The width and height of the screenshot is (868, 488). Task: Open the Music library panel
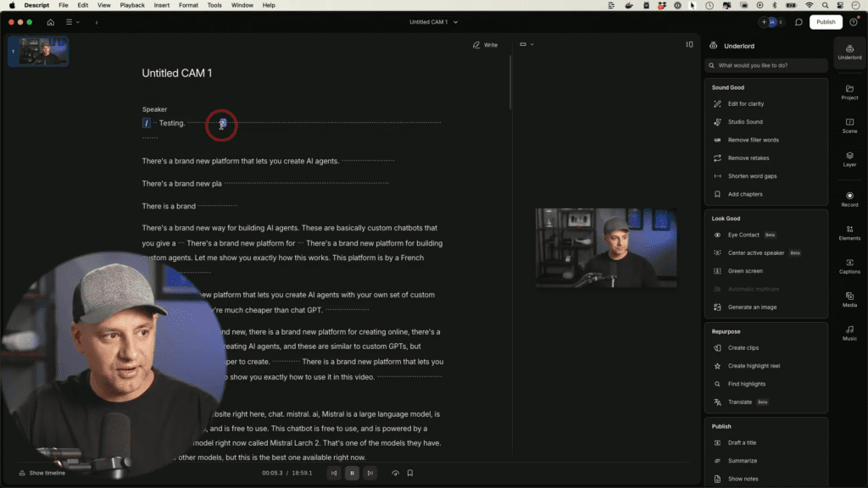pyautogui.click(x=849, y=332)
